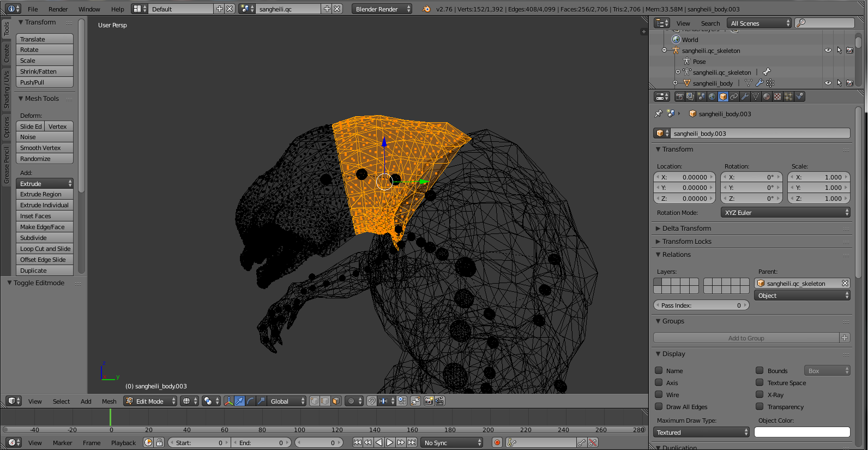Open the Modifiers properties tab (wrench)
Viewport: 868px width, 450px height.
(x=745, y=97)
